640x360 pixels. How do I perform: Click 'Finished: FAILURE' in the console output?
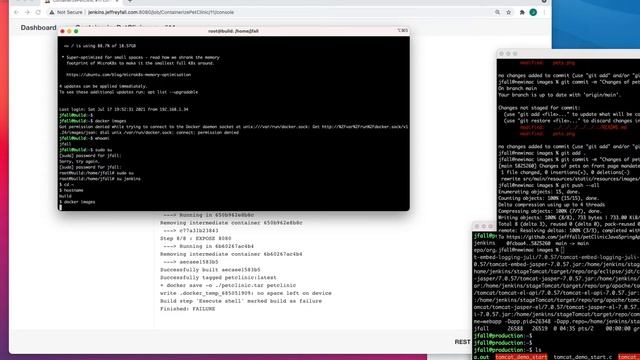(x=188, y=309)
